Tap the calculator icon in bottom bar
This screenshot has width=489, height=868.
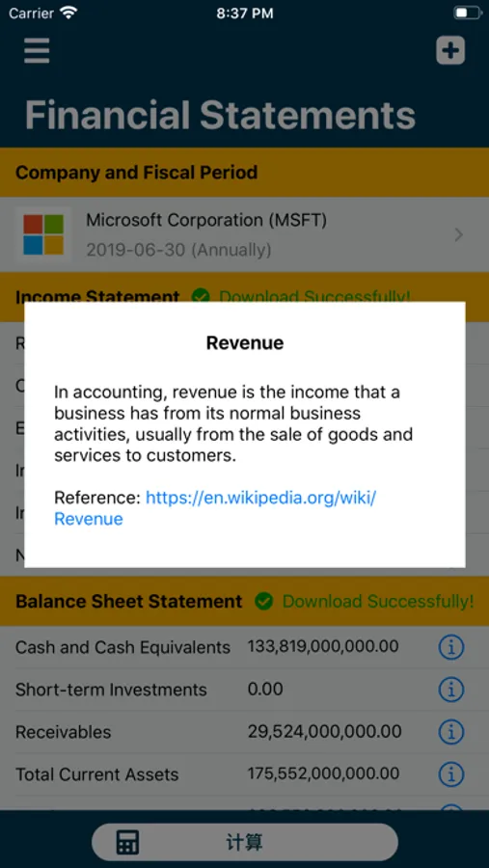coord(127,843)
